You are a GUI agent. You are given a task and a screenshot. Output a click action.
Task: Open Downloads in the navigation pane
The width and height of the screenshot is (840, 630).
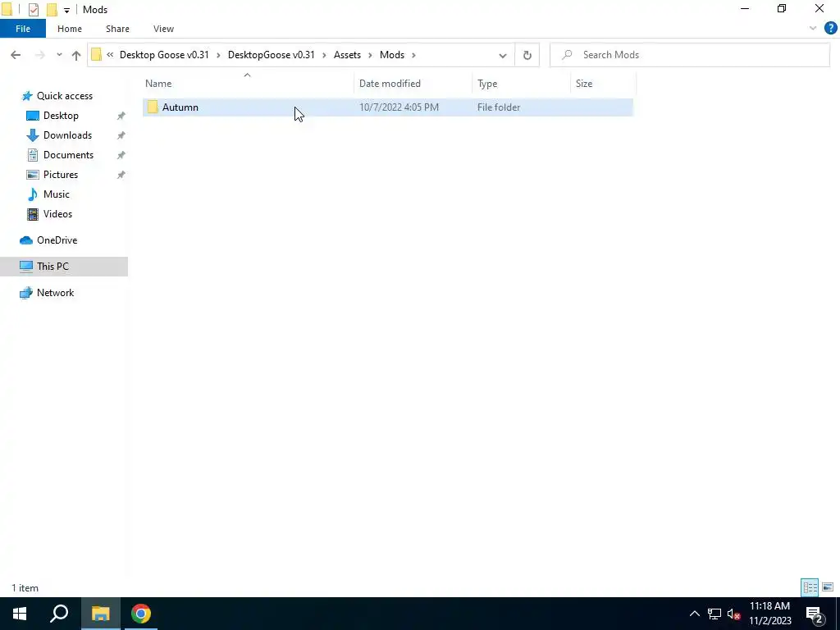tap(67, 135)
